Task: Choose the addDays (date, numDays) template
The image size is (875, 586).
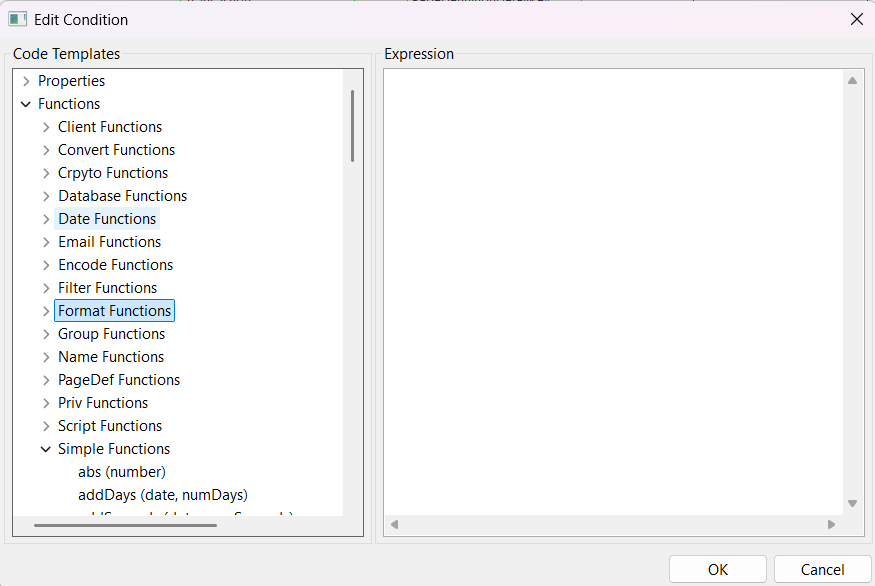Action: 163,494
